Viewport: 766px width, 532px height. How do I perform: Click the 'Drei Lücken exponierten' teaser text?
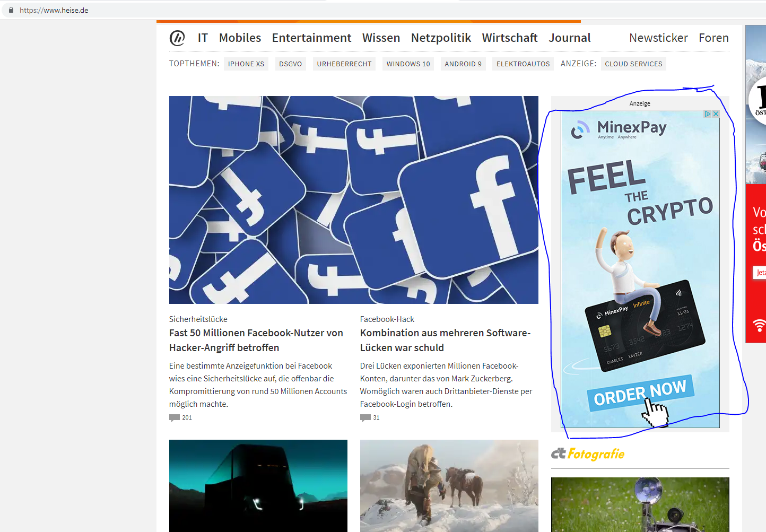446,385
